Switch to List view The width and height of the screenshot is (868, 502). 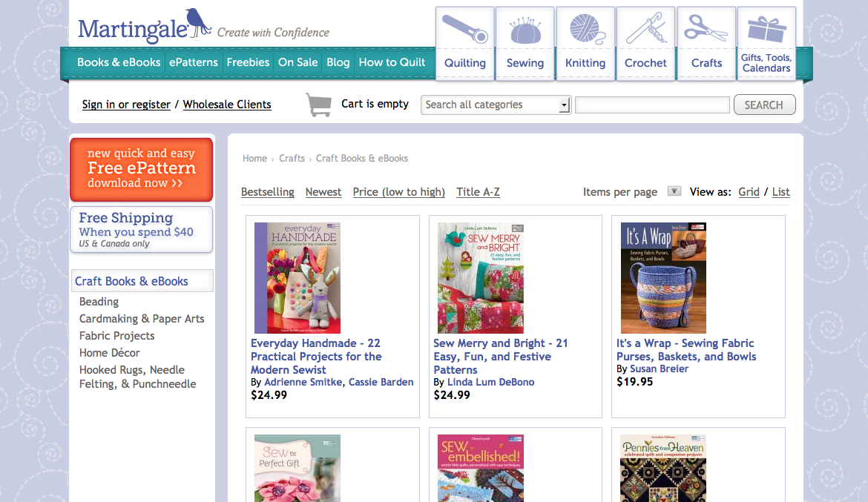[x=780, y=192]
